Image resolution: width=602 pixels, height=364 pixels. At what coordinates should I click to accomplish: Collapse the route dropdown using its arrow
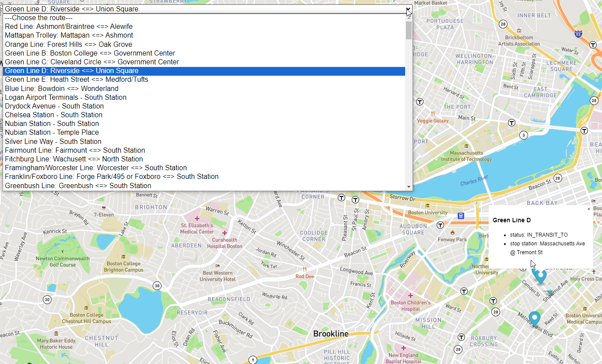coord(408,9)
